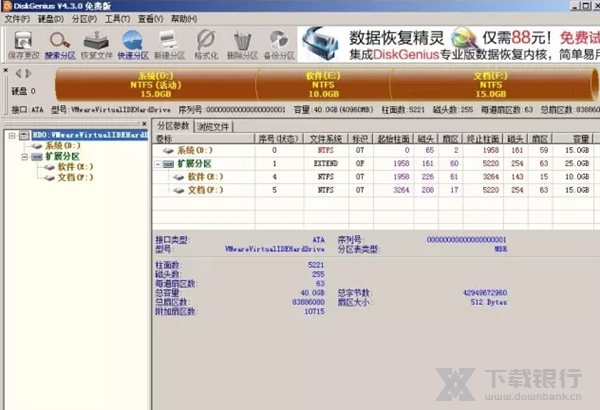Open the 分区(P) menu
This screenshot has height=410, width=600.
point(84,19)
